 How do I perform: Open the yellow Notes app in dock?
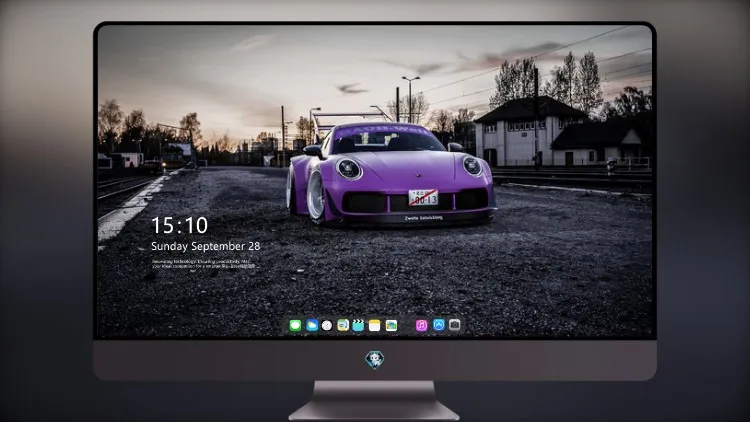(375, 326)
